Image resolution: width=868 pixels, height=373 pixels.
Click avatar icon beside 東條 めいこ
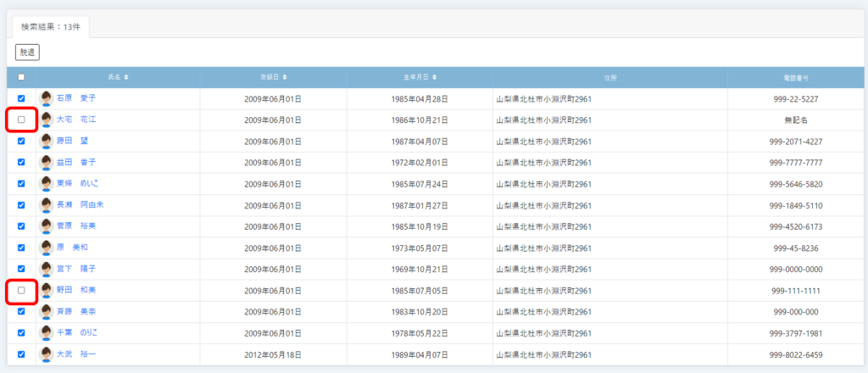pos(46,183)
